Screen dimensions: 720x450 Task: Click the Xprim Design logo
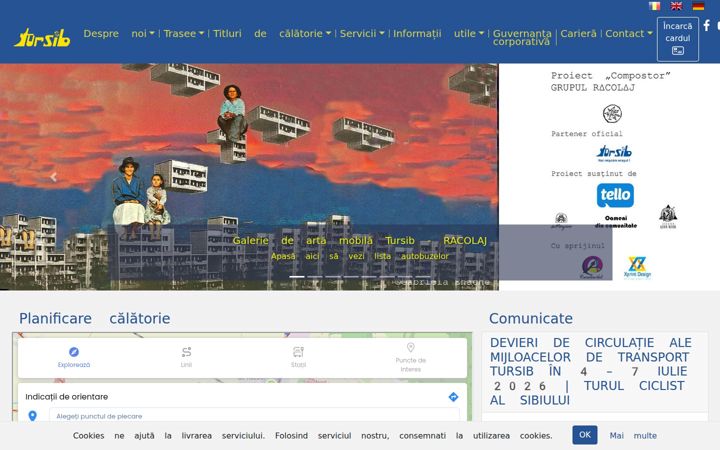tap(637, 268)
